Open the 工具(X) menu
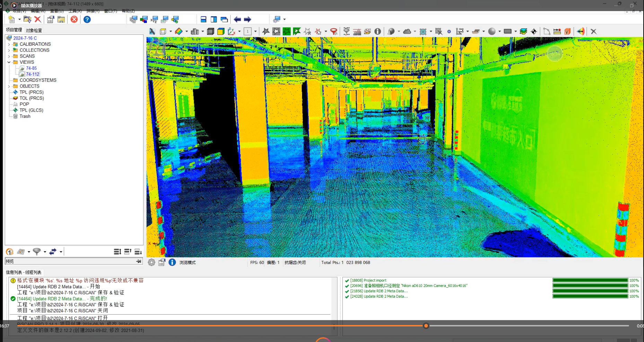644x342 pixels. click(75, 11)
